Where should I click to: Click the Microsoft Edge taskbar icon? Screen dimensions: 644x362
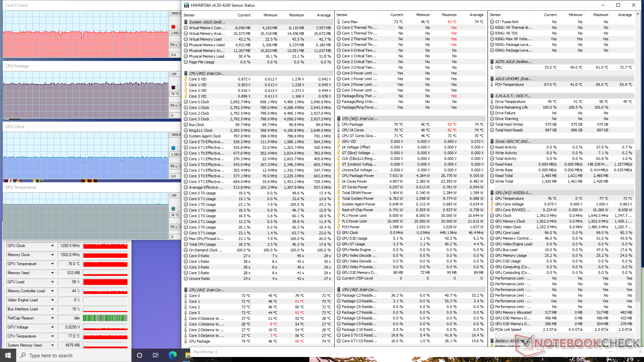pyautogui.click(x=173, y=355)
